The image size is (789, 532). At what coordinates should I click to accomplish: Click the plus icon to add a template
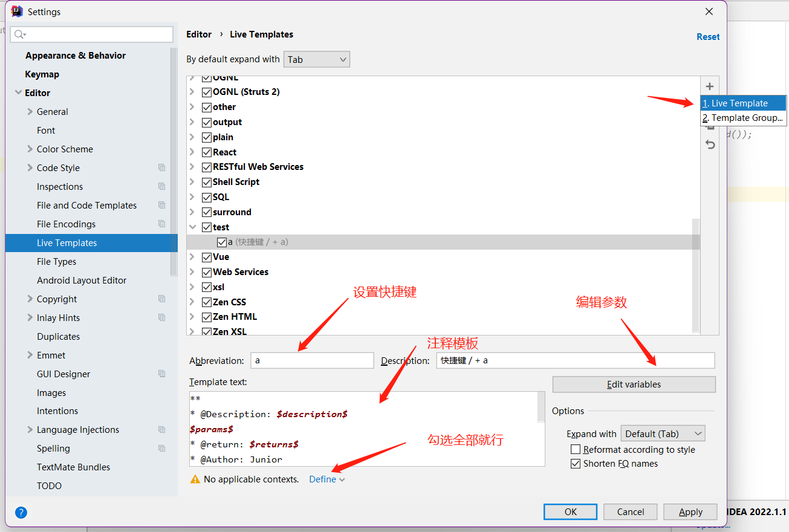tap(710, 86)
